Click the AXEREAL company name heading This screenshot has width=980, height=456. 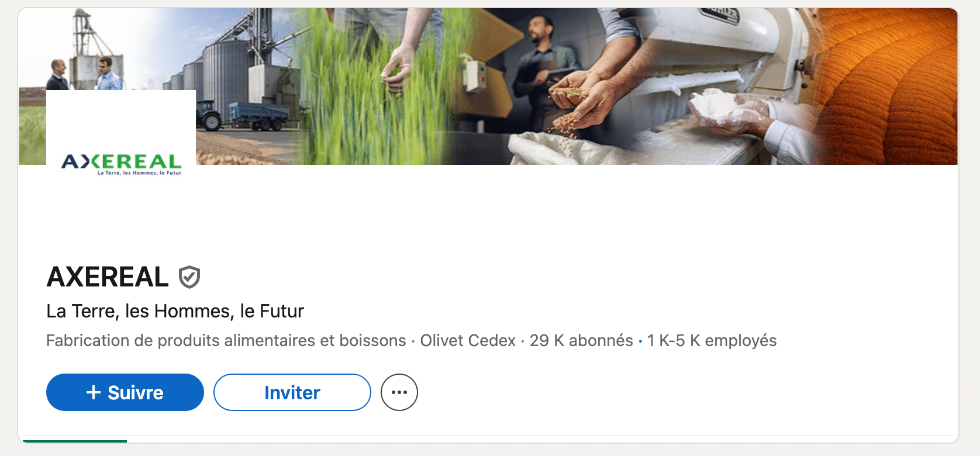(x=108, y=277)
